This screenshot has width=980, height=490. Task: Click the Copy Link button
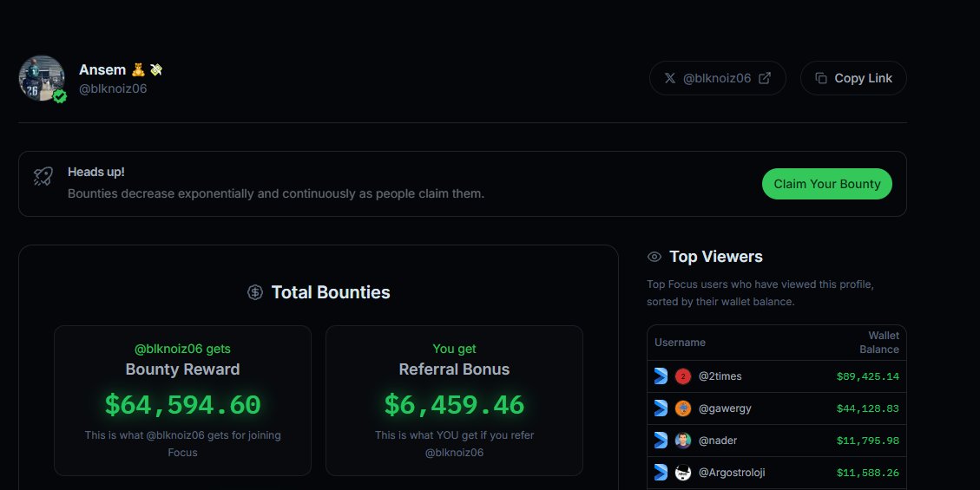(x=853, y=78)
